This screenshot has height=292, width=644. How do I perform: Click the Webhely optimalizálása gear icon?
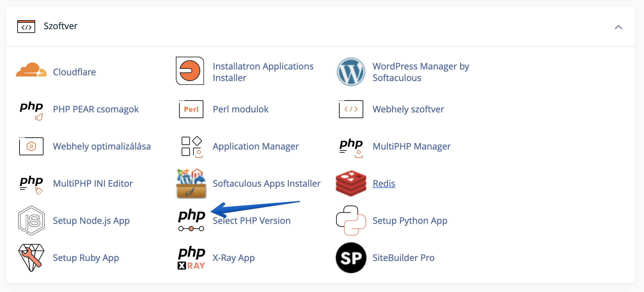31,146
